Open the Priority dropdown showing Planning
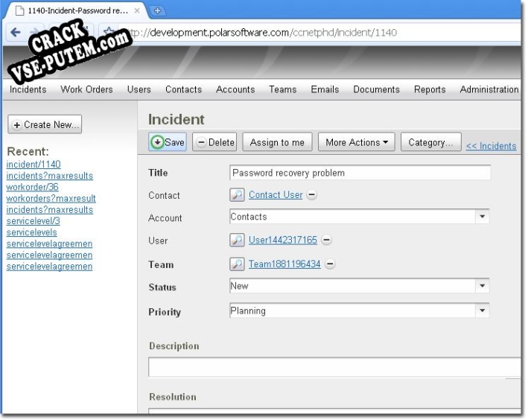Image resolution: width=528 pixels, height=420 pixels. pyautogui.click(x=483, y=311)
